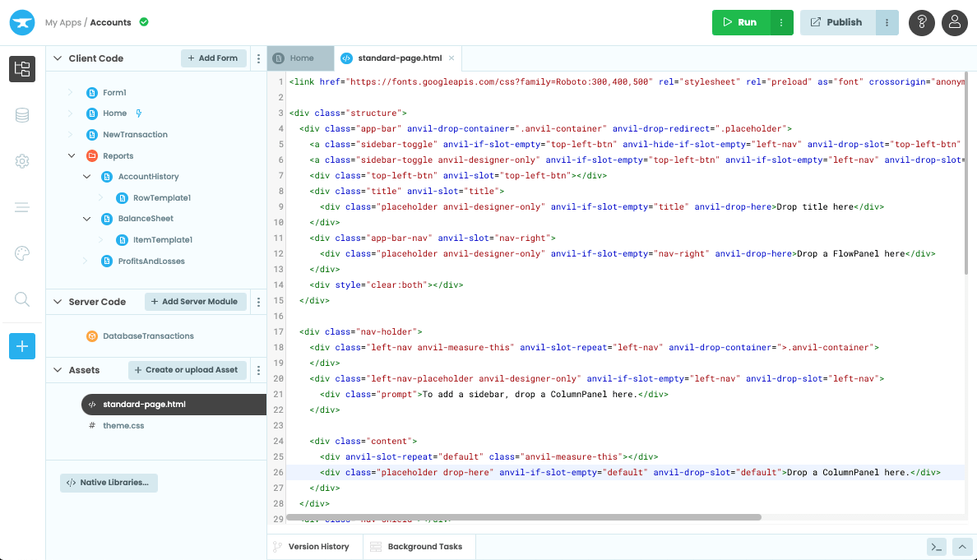
Task: Open Anvil help via question mark icon
Action: pyautogui.click(x=922, y=22)
